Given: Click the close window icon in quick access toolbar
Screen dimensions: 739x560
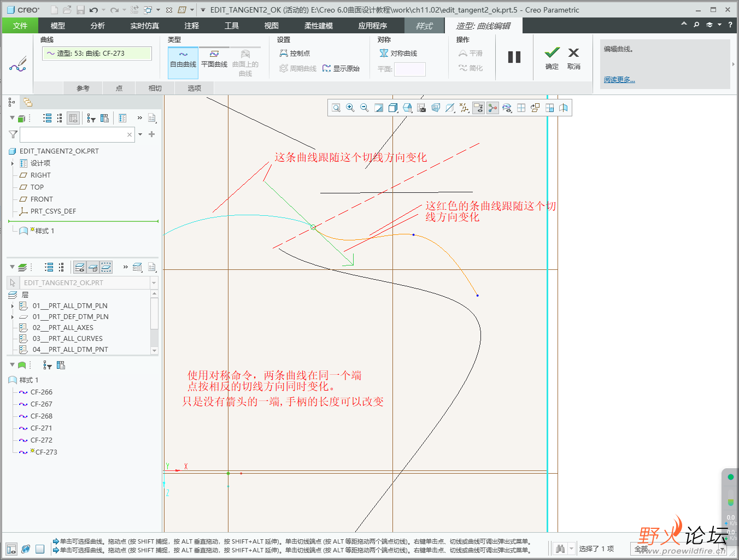Looking at the screenshot, I should (x=169, y=10).
